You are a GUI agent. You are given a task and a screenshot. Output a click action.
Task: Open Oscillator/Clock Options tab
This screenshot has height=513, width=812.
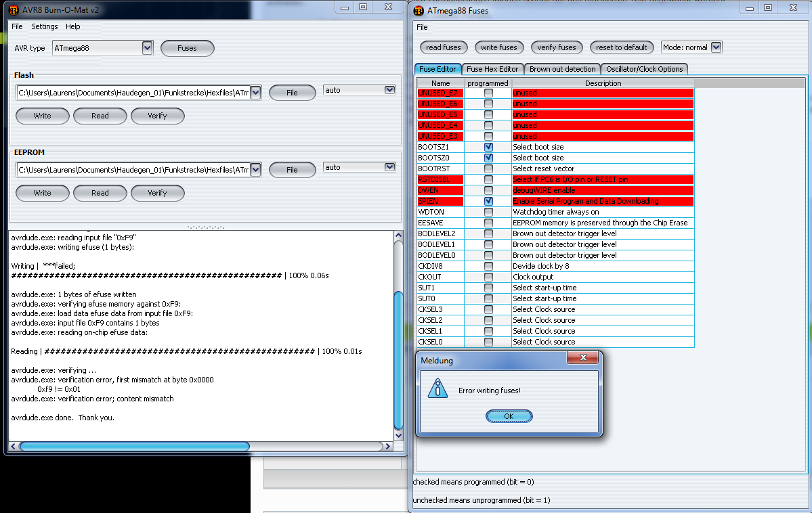coord(644,69)
